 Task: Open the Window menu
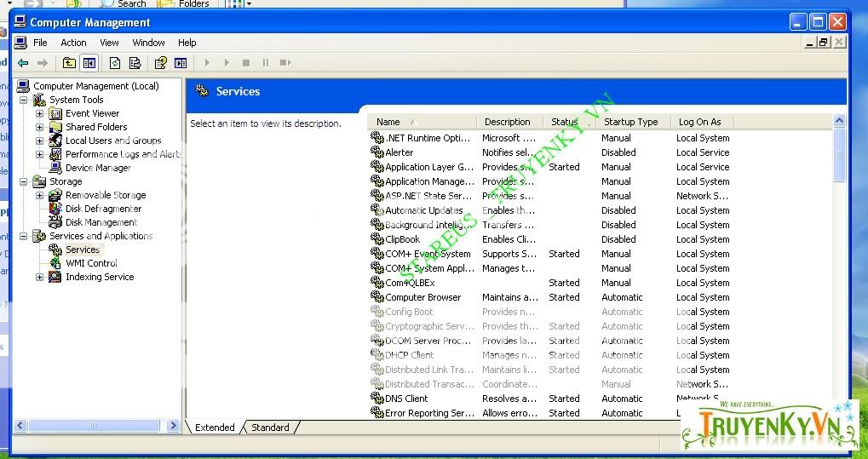pos(148,43)
